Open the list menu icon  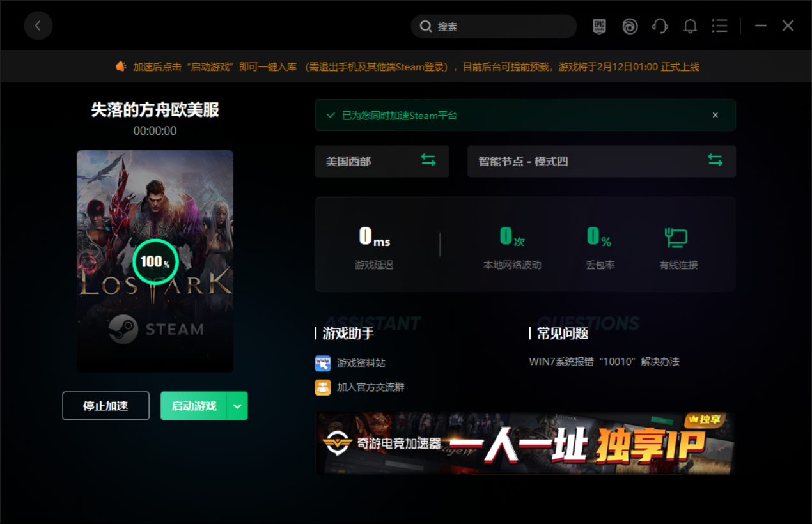click(720, 26)
